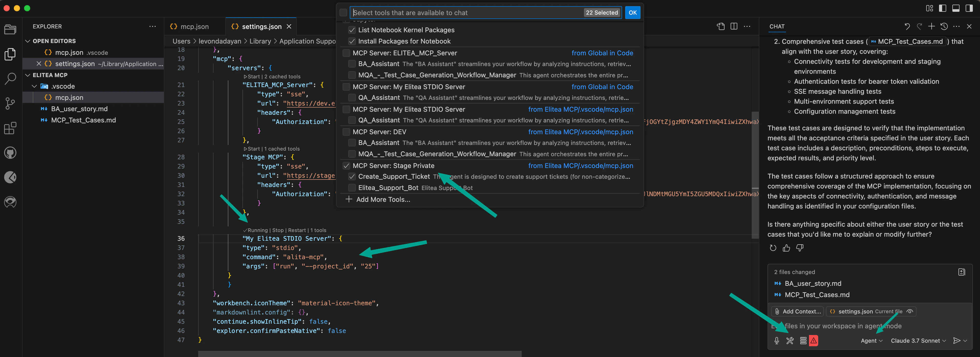Open the Extensions view

coord(10,128)
